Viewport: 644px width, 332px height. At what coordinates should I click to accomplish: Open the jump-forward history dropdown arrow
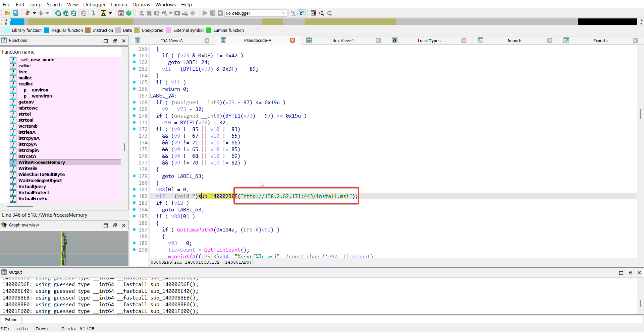coord(47,13)
